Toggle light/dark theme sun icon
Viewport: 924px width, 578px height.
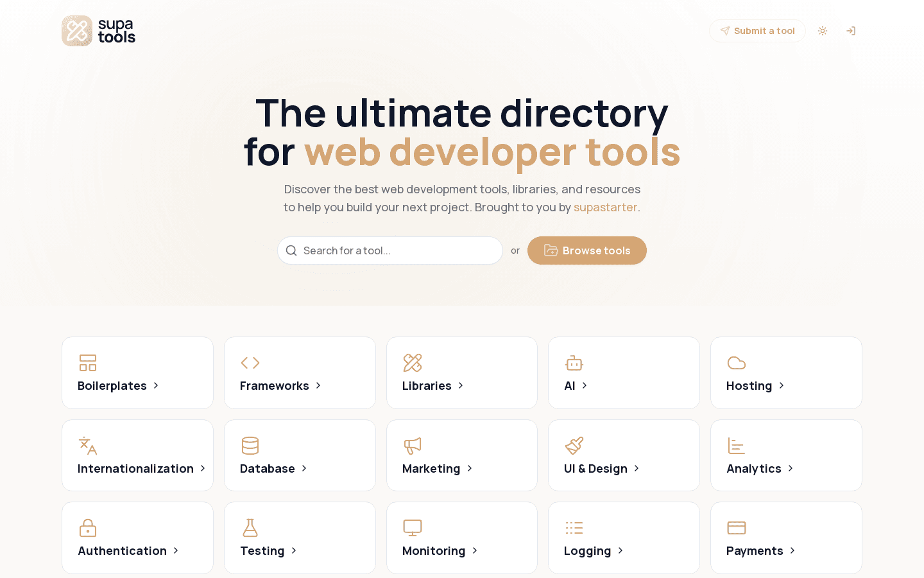[823, 31]
